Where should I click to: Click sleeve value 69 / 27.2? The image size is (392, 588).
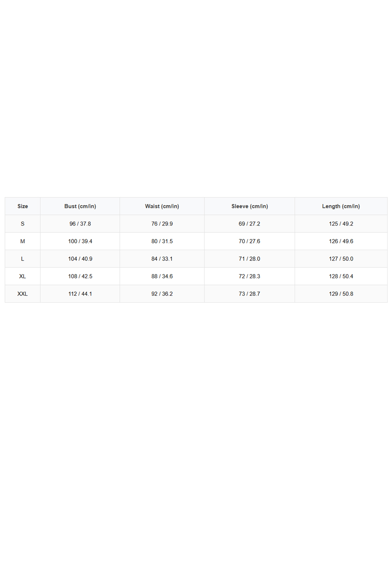(x=250, y=224)
